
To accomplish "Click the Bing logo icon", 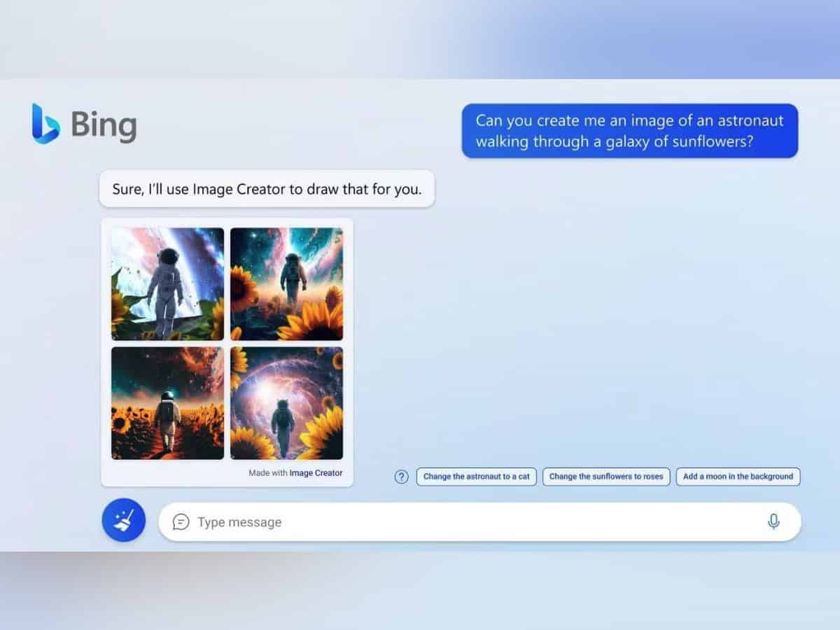I will [46, 125].
